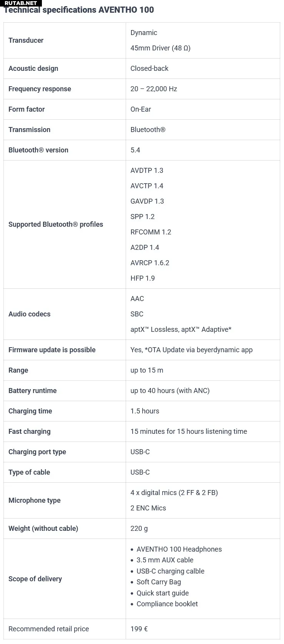This screenshot has width=284, height=644.
Task: Select the OTA Update via beyerdynamic app text
Action: 200,350
